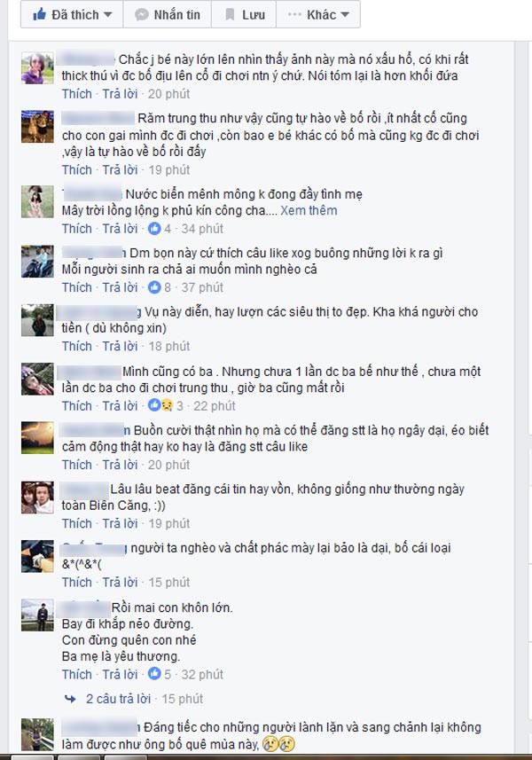Click like reaction icon beside 5 on Rồi mai con comment

click(x=154, y=674)
